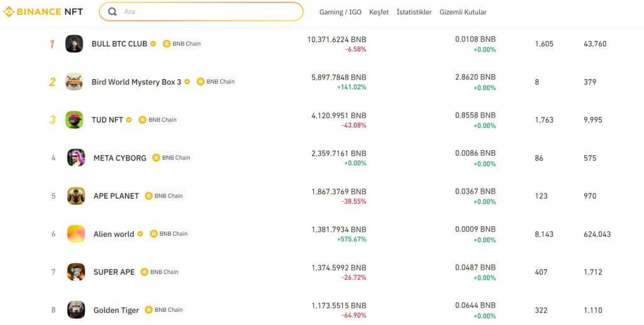This screenshot has width=644, height=325.
Task: Click the Binance NFT logo
Action: (43, 12)
